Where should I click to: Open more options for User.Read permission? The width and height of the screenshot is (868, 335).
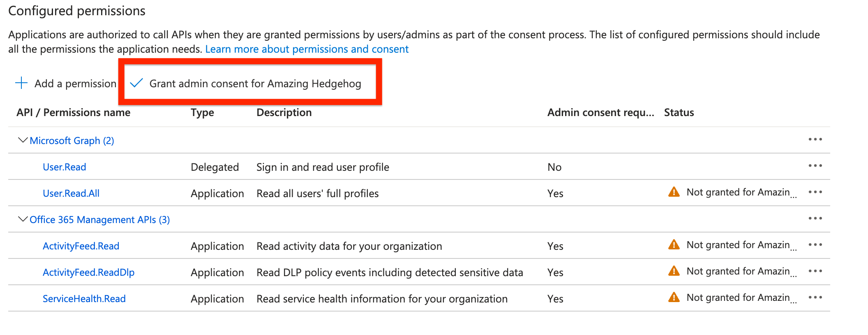tap(815, 166)
